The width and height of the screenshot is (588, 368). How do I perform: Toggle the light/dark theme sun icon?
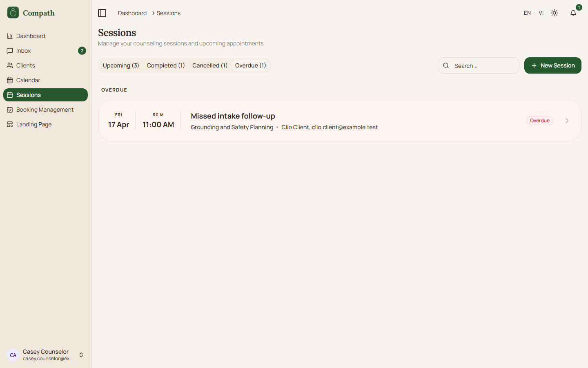coord(554,13)
